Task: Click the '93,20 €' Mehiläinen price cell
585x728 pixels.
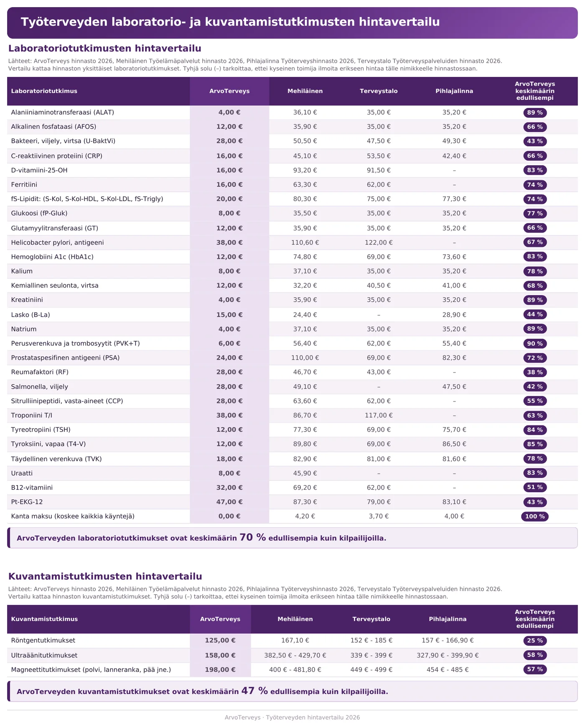Action: tap(305, 170)
